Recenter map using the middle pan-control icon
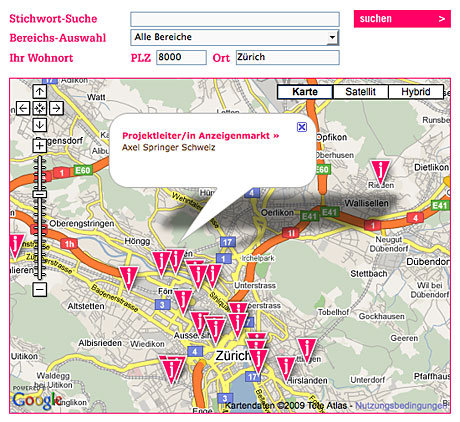Viewport: 460px width, 422px height. pos(40,108)
